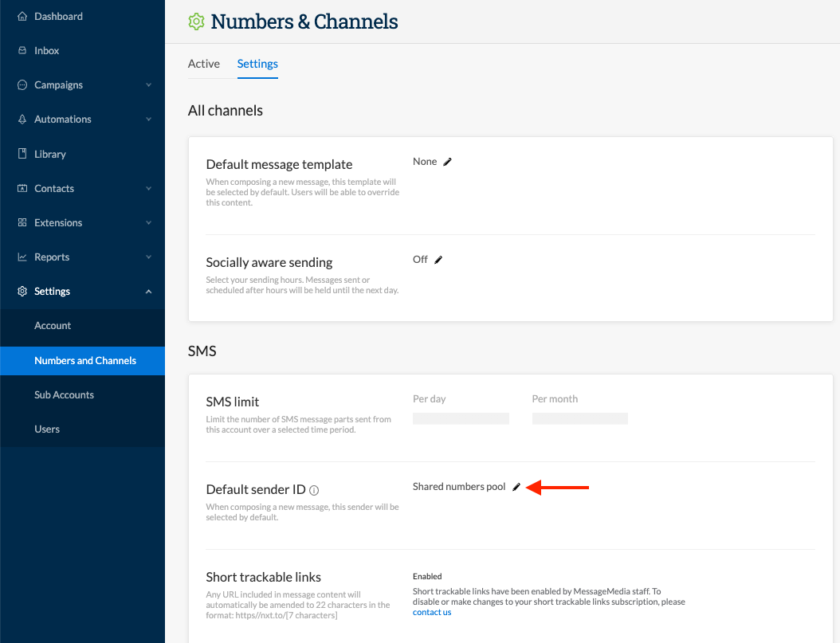Click the 'Per day' label
The width and height of the screenshot is (840, 643).
pyautogui.click(x=429, y=399)
